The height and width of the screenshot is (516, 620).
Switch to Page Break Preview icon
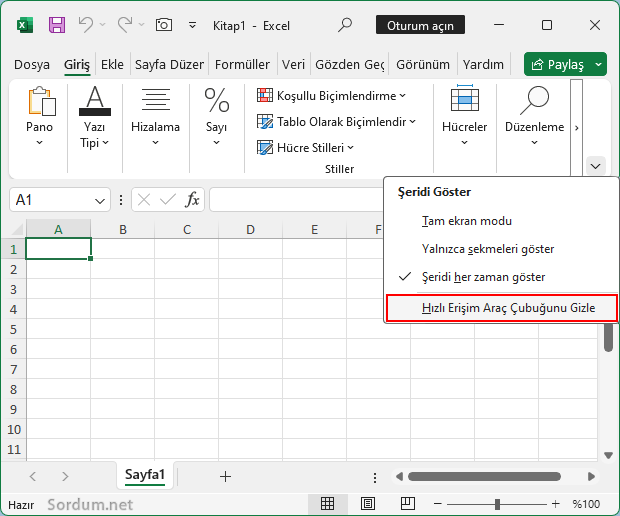pyautogui.click(x=408, y=504)
